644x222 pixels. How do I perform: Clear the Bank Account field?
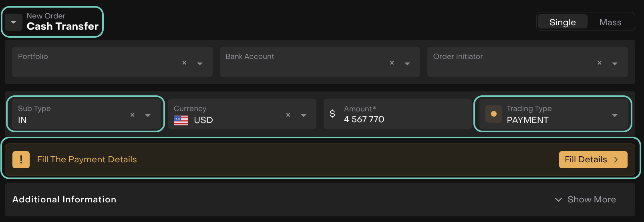pos(392,63)
